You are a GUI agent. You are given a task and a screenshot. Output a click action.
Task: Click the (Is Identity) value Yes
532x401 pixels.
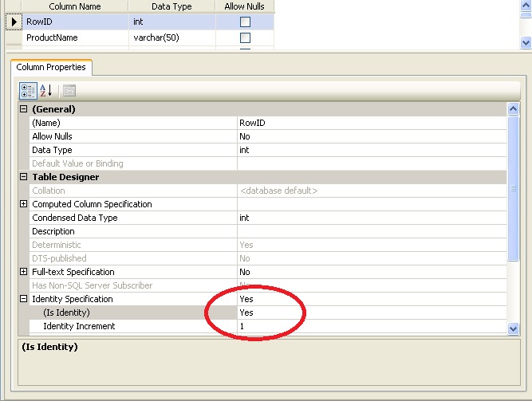click(x=372, y=313)
